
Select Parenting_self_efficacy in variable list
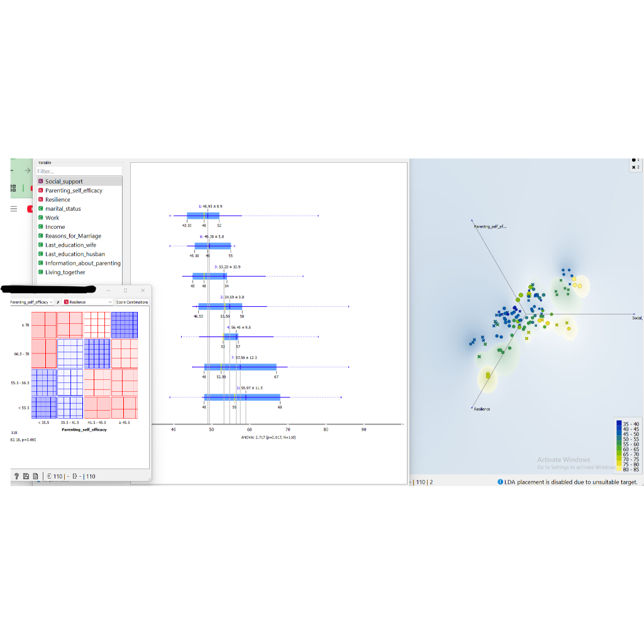[79, 190]
